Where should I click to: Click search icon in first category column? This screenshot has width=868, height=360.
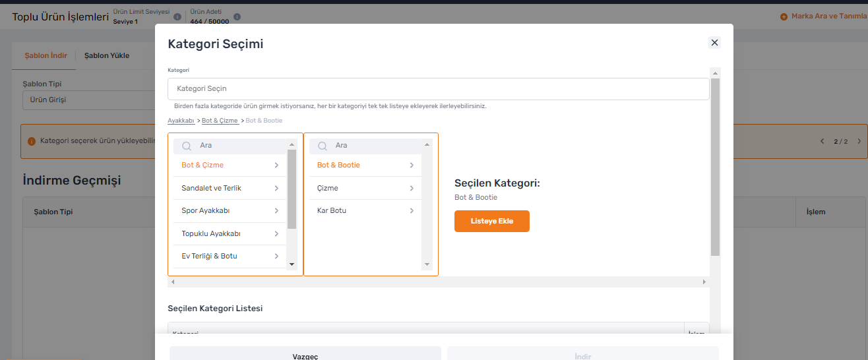point(187,146)
